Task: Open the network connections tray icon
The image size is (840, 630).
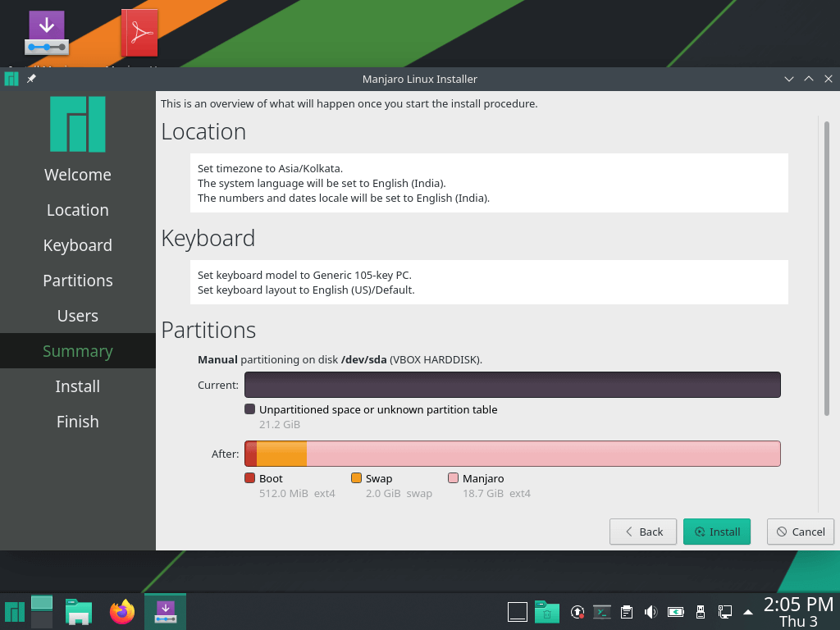Action: 724,612
